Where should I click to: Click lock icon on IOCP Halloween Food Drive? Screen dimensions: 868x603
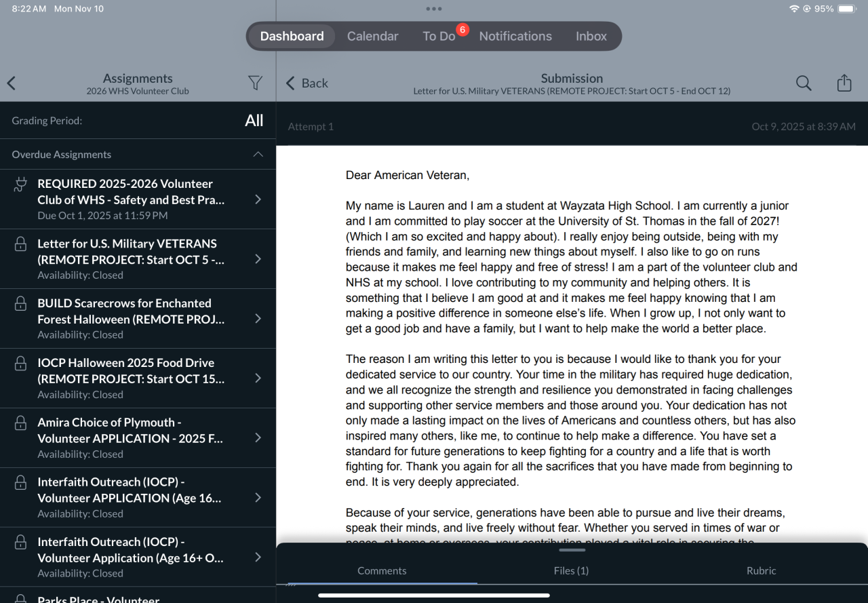20,364
